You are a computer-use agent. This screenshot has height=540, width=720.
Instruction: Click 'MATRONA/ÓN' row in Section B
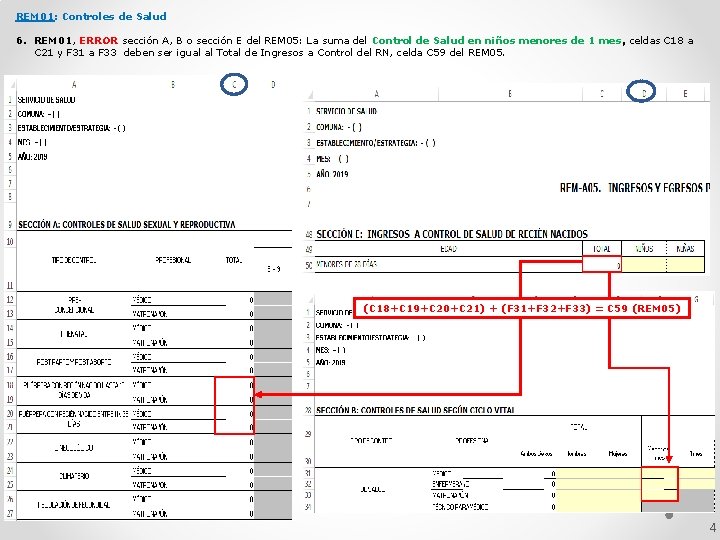[450, 495]
